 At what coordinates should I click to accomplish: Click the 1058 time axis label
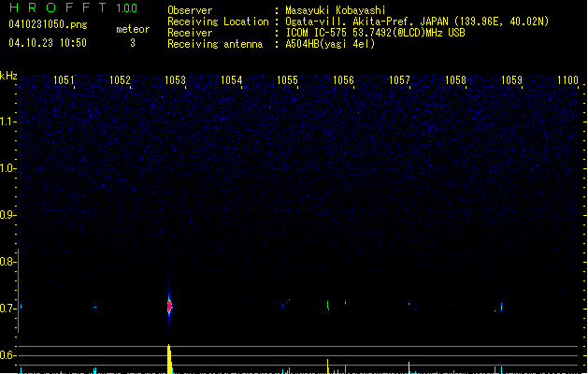tap(455, 80)
